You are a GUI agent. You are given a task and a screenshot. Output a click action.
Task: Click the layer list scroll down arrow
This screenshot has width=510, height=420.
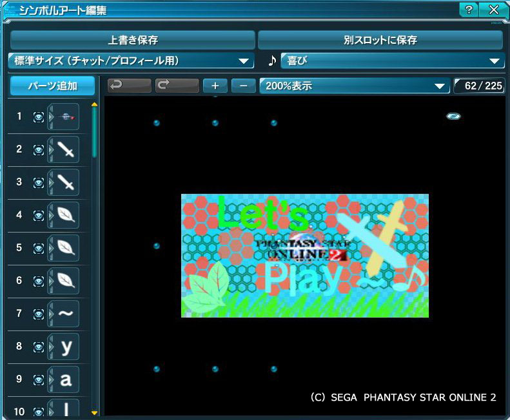tap(94, 413)
